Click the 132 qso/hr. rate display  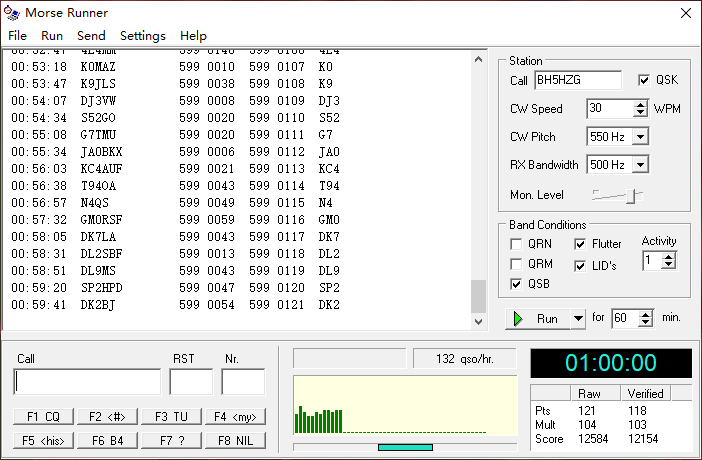[465, 359]
